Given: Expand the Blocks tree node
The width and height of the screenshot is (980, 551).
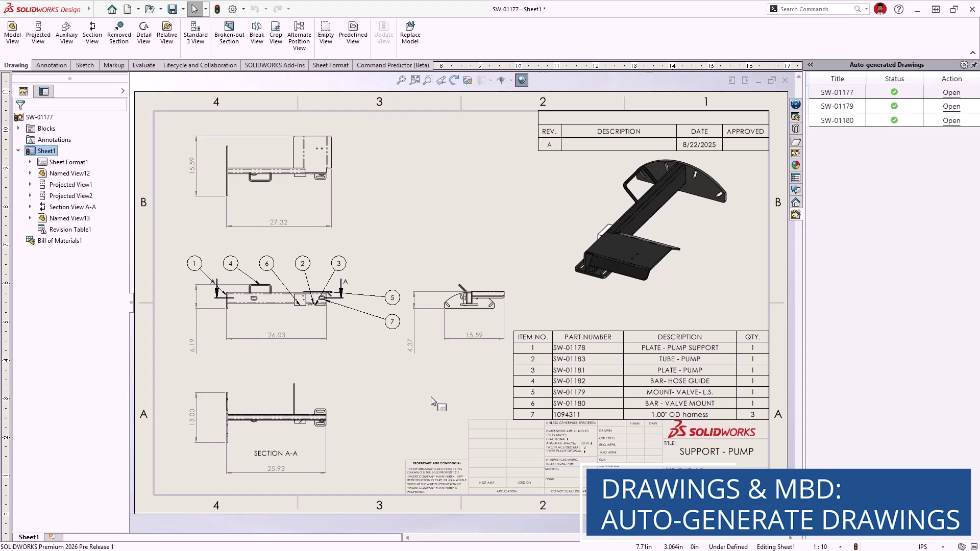Looking at the screenshot, I should [19, 129].
